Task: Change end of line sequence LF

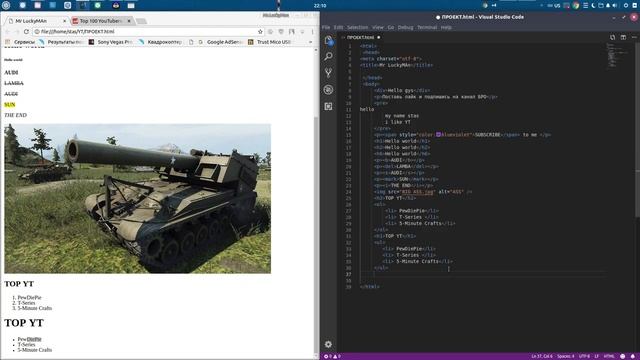Action: point(597,356)
